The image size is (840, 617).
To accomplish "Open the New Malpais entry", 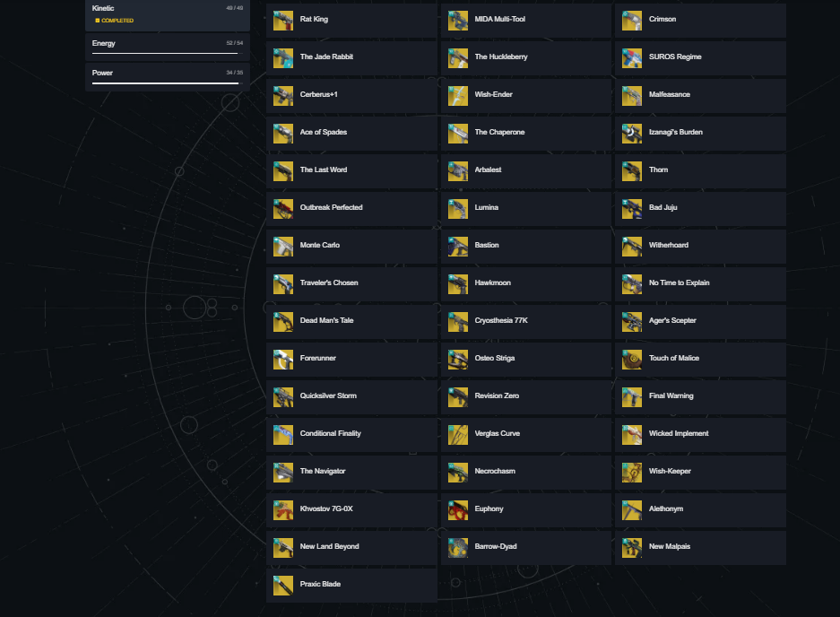I will (700, 548).
